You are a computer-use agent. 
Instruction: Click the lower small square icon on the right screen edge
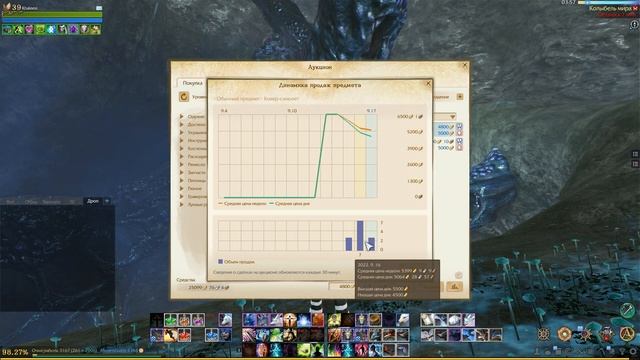coord(635,164)
